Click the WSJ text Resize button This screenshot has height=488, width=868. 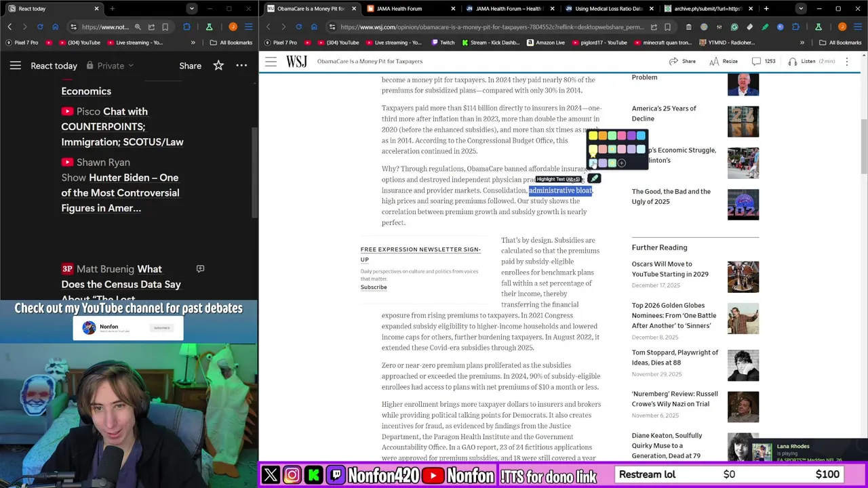coord(723,61)
